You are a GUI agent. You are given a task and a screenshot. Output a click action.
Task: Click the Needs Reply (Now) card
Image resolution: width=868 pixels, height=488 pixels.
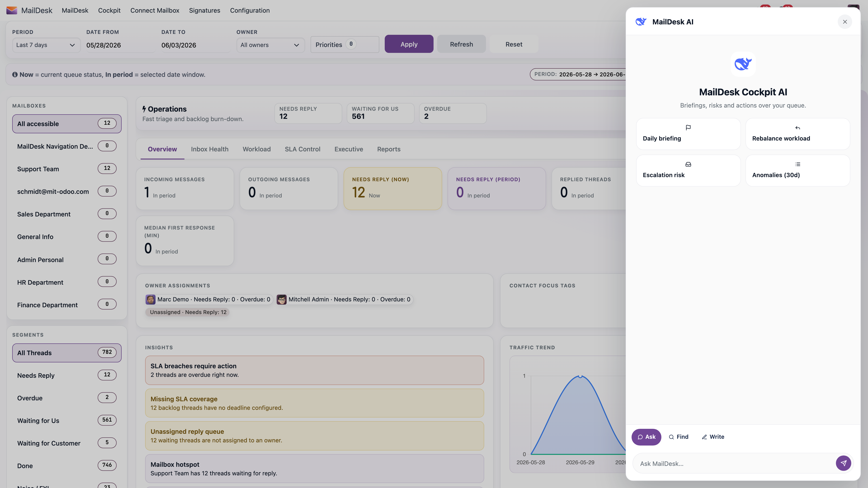point(393,189)
